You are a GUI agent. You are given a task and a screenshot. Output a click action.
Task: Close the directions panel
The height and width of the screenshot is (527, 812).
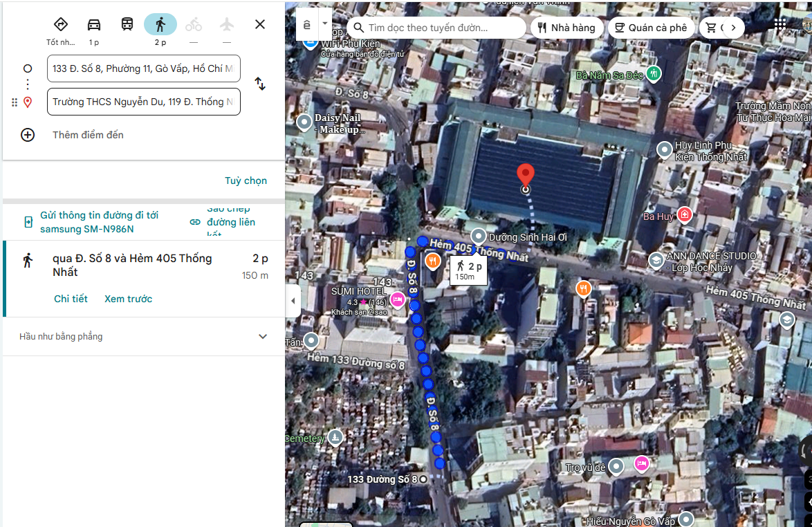260,25
